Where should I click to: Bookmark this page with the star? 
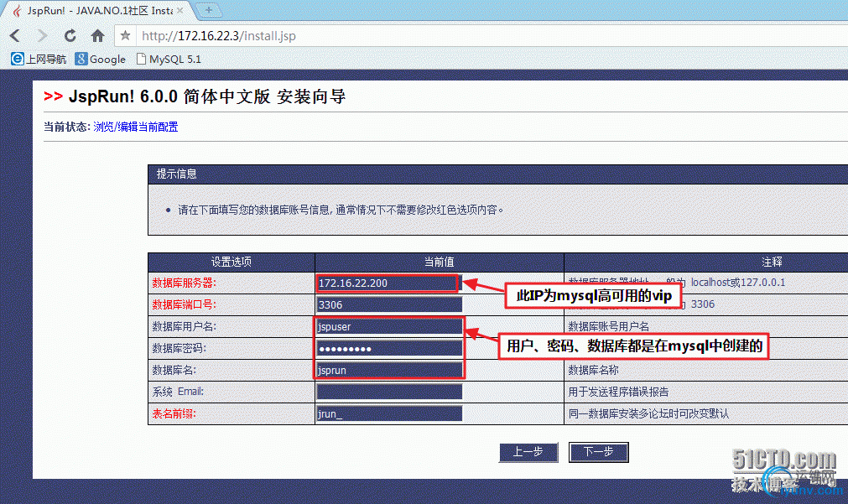(x=126, y=36)
